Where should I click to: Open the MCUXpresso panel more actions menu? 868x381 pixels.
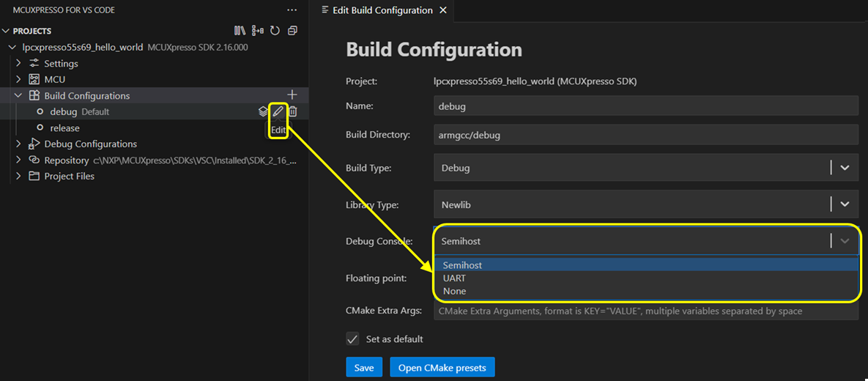tap(292, 10)
